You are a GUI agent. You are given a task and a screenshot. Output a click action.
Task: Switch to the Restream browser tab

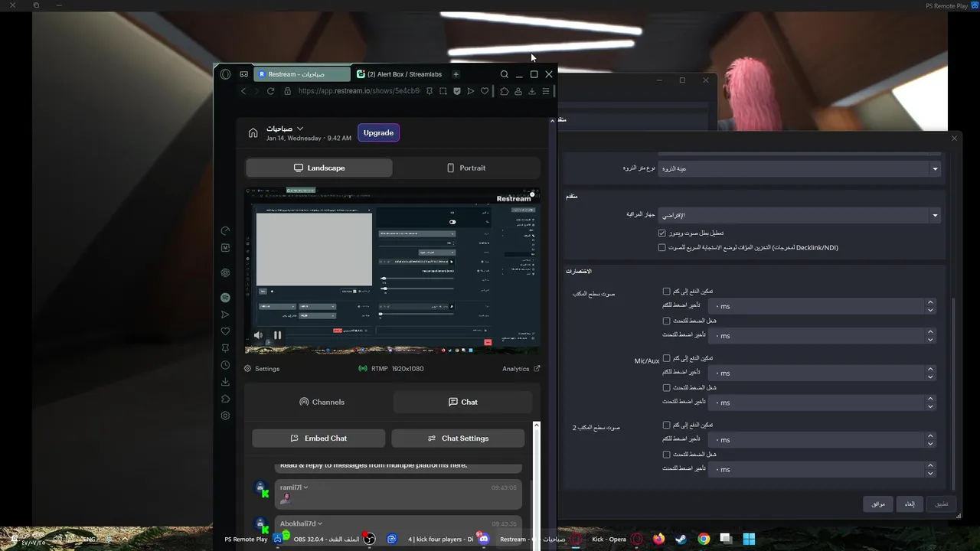tap(302, 74)
